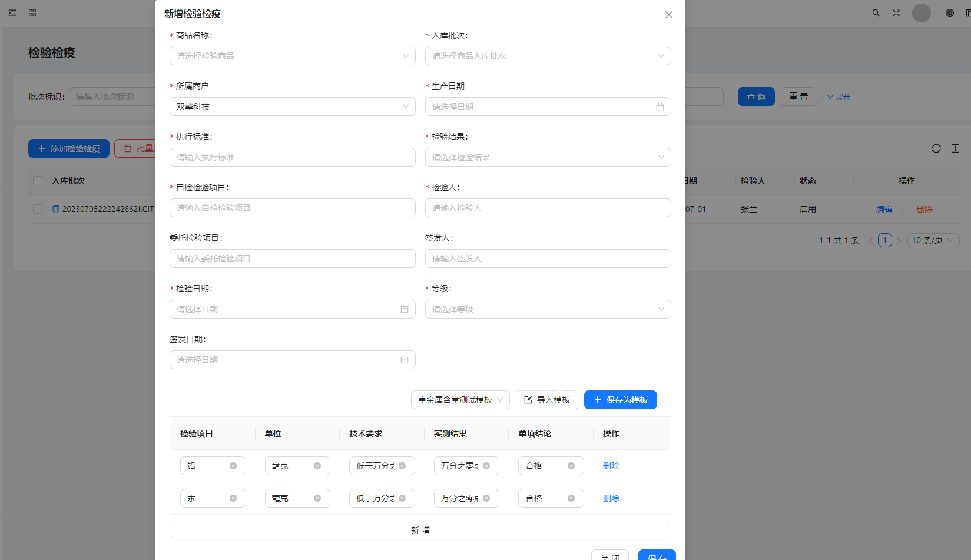
Task: Click the 关闭 button at dialog bottom
Action: click(x=610, y=555)
